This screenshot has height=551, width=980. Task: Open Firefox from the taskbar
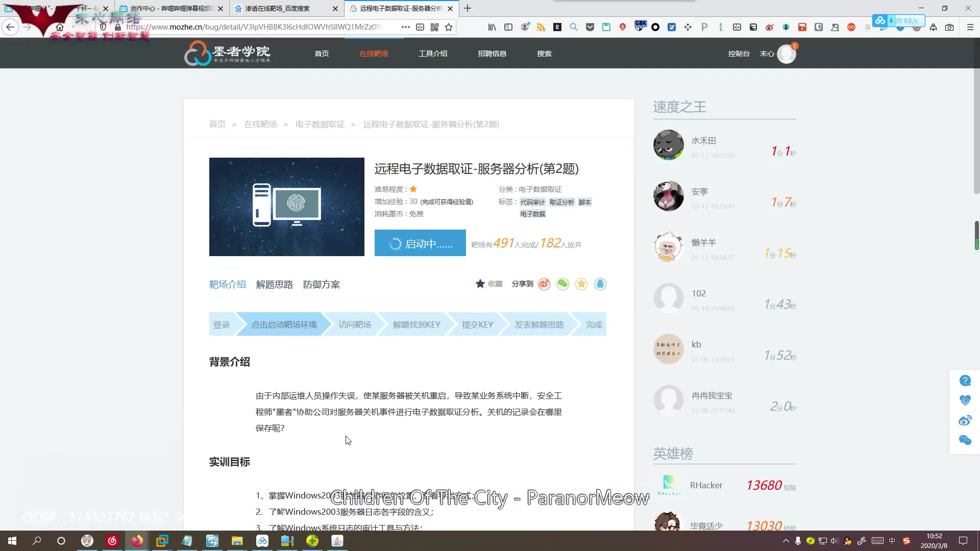coord(137,541)
